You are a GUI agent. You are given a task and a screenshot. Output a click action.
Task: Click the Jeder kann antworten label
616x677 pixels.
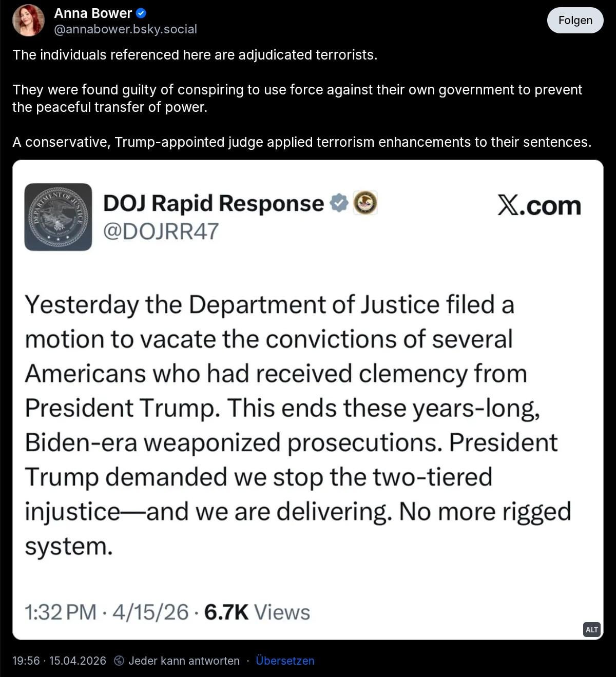coord(184,661)
